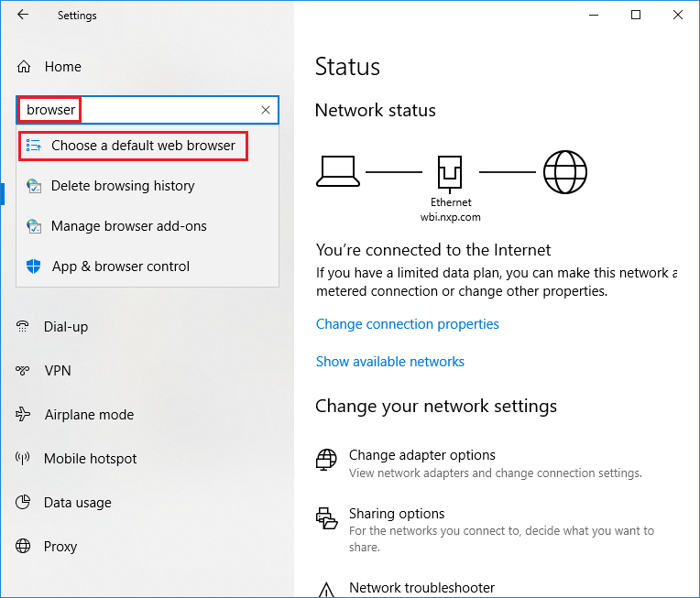Click the Proxy globe icon

click(24, 547)
